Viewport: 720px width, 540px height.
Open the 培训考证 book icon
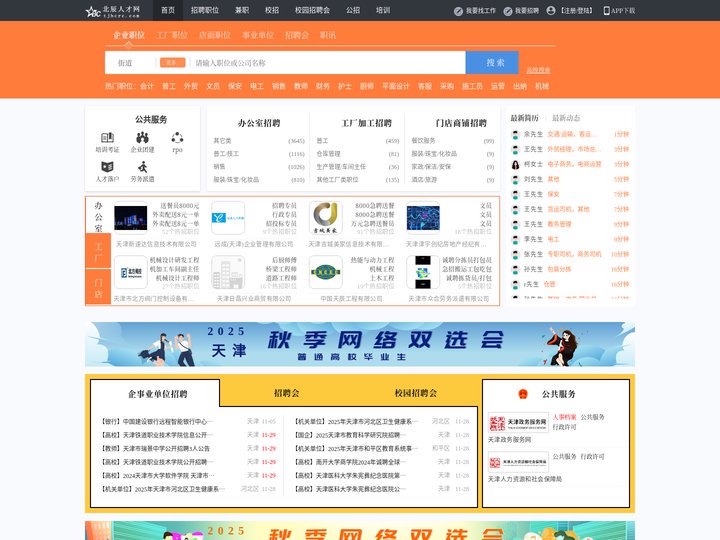click(x=107, y=137)
